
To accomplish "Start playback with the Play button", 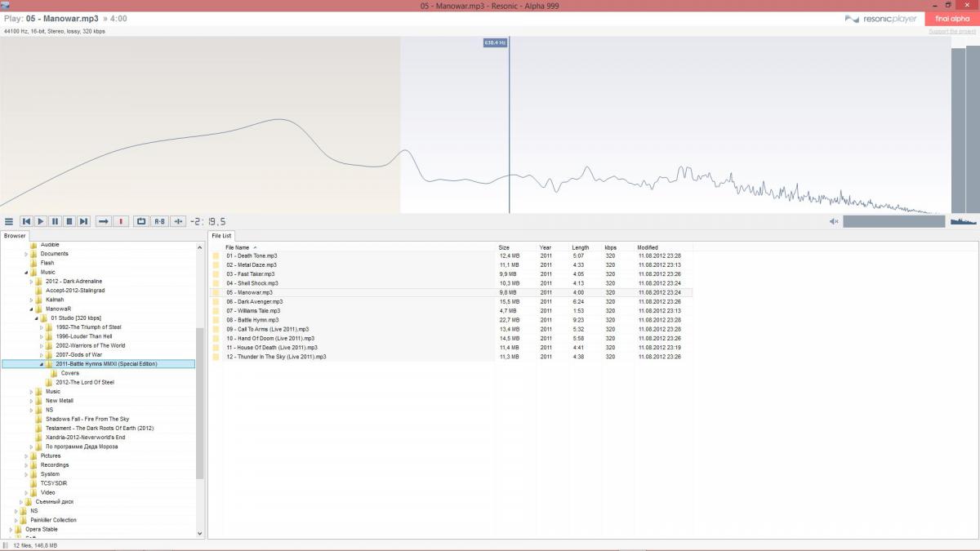I will [x=41, y=221].
